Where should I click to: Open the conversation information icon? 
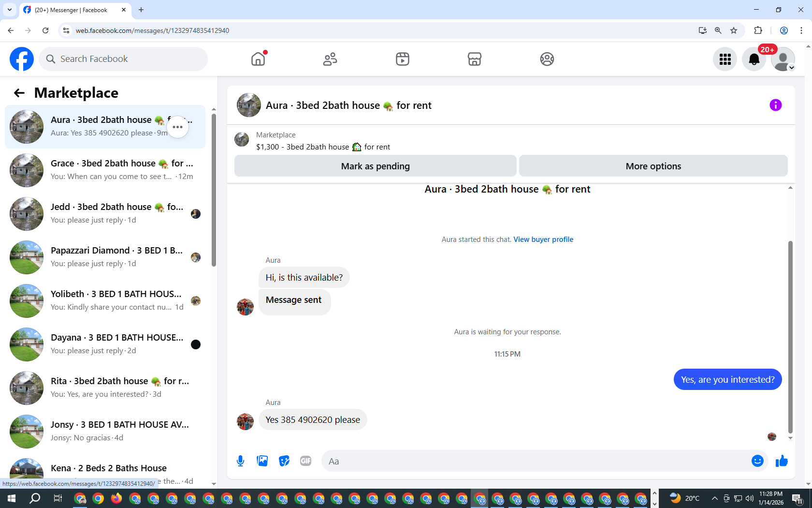pos(776,105)
